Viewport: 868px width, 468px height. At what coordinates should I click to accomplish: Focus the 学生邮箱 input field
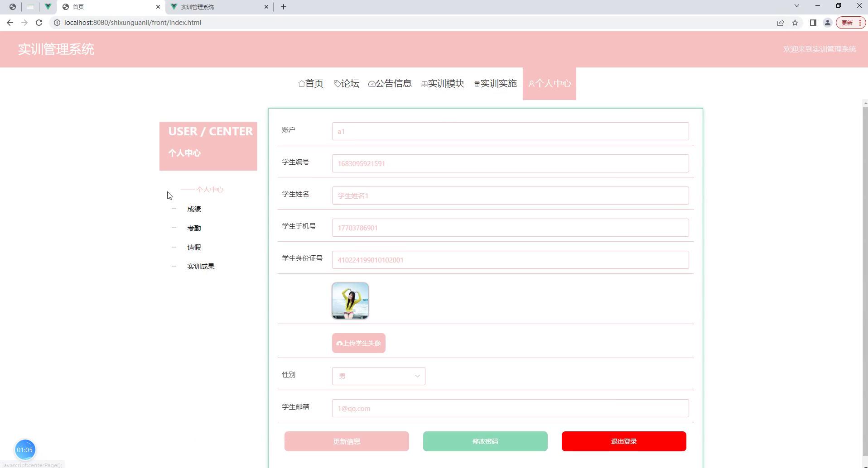(510, 408)
